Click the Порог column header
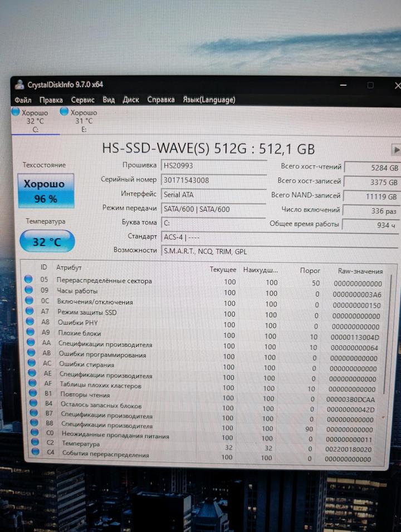The image size is (401, 532). click(310, 270)
